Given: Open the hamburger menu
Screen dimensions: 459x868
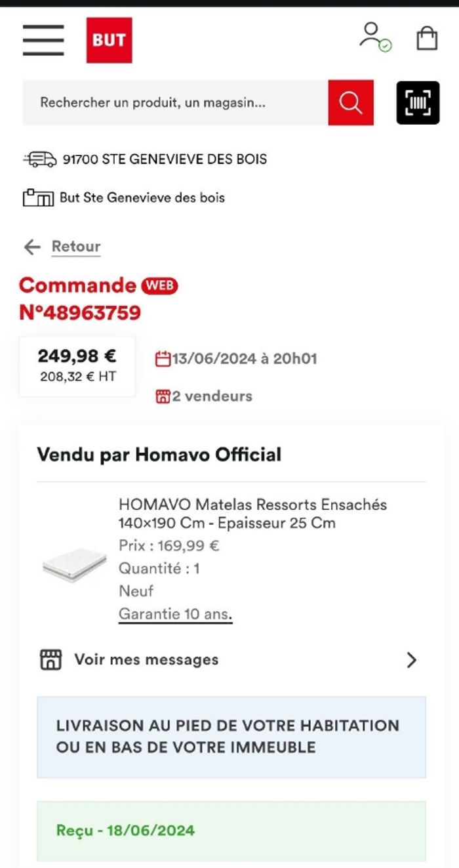Looking at the screenshot, I should (43, 40).
